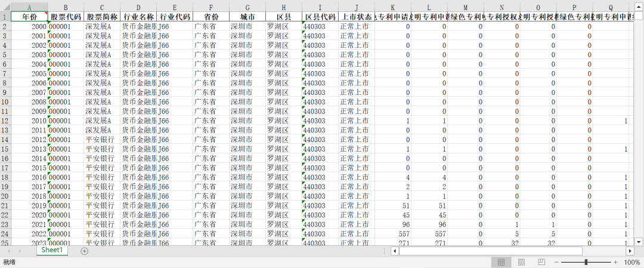Add a new sheet with the plus button
Image resolution: width=644 pixels, height=268 pixels.
tap(84, 251)
